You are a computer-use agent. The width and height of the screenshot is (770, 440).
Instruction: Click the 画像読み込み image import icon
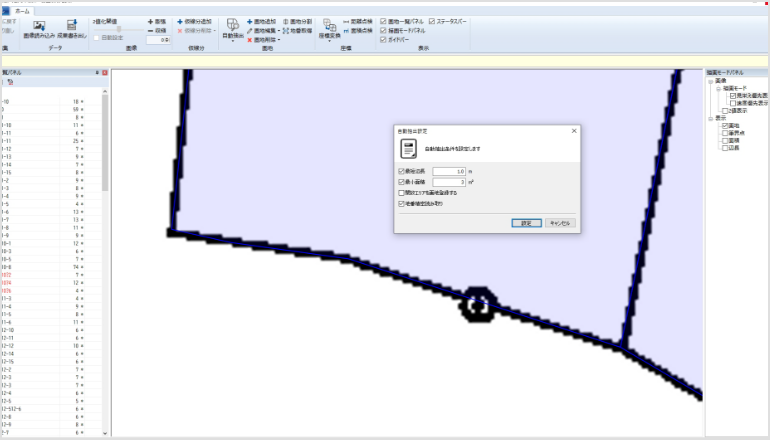pyautogui.click(x=39, y=26)
